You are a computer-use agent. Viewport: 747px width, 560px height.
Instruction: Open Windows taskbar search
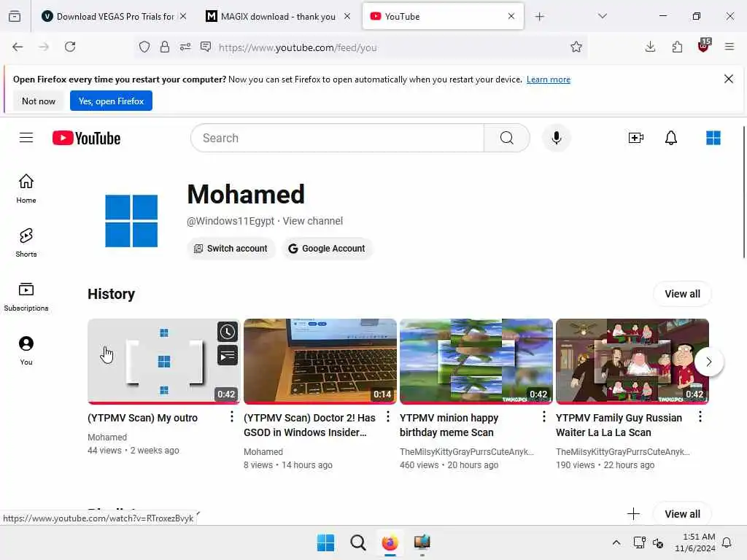pos(357,542)
